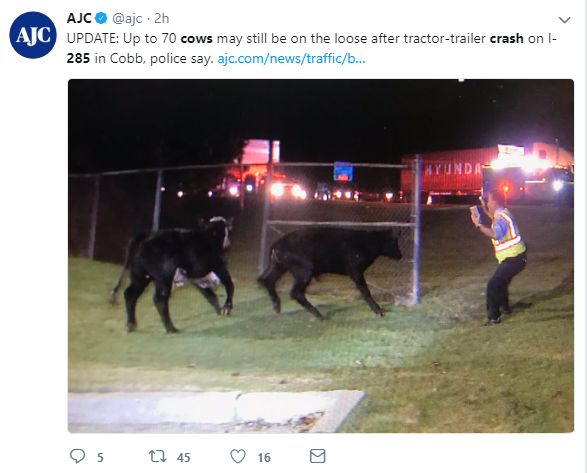Click the like count of 16
The height and width of the screenshot is (473, 587).
coord(264,457)
